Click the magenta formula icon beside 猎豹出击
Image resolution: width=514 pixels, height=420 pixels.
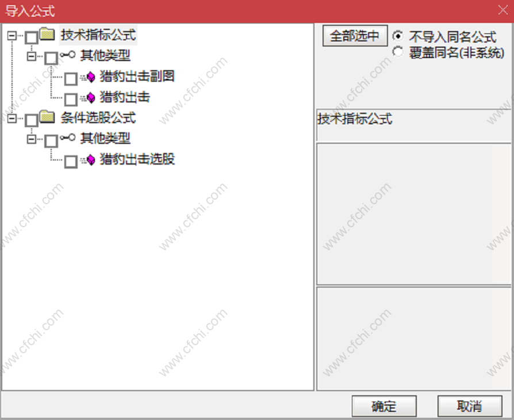click(x=89, y=97)
